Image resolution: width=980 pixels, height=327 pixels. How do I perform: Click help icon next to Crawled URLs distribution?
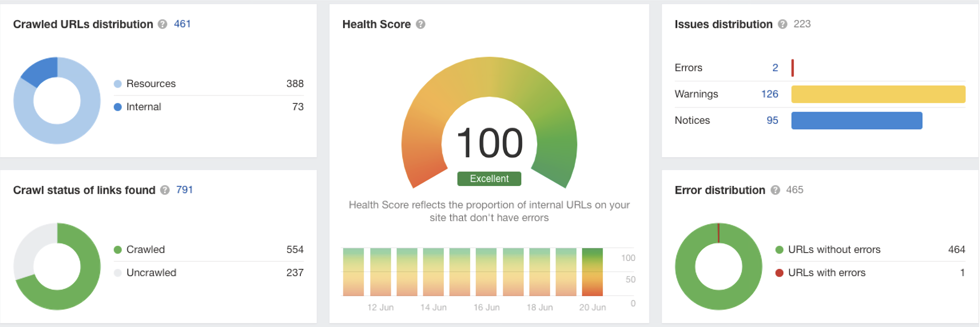[x=163, y=24]
